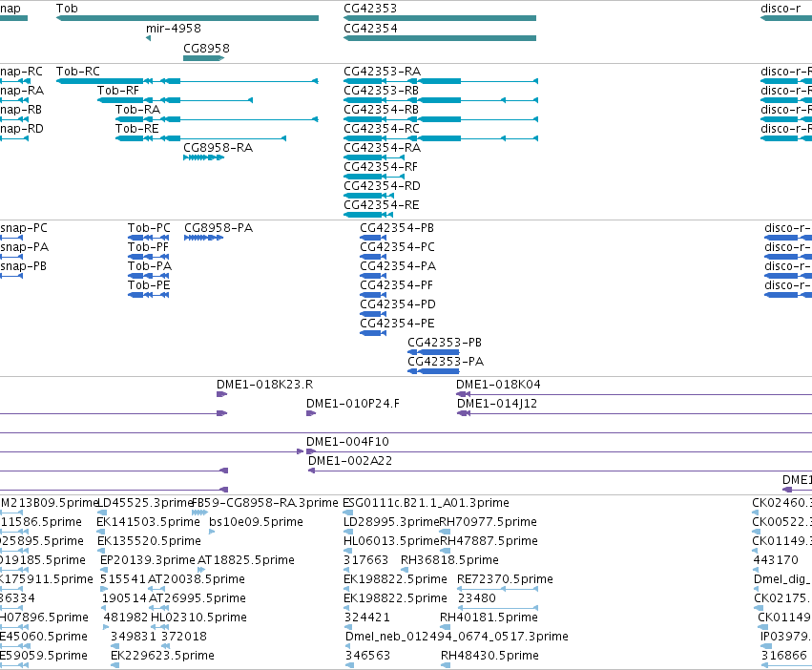Select EST RH70977.5prime
This screenshot has height=670, width=812.
489,523
